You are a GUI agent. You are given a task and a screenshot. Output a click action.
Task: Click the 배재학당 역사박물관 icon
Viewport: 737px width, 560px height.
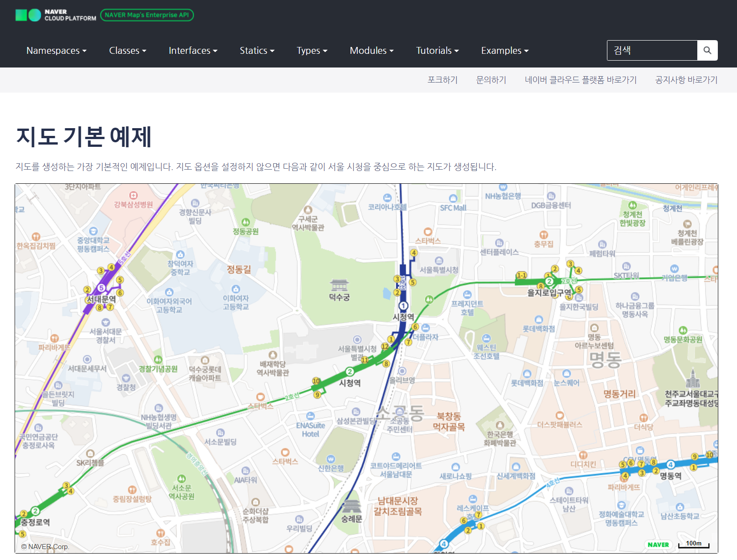[273, 355]
